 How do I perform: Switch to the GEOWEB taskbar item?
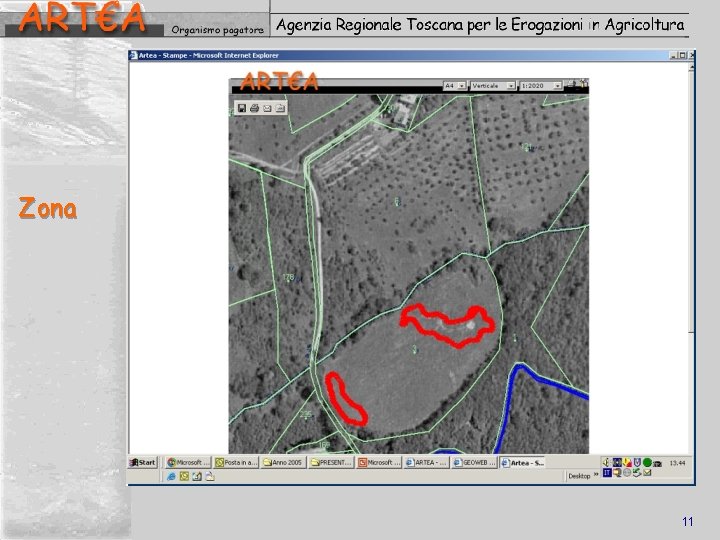tap(474, 462)
